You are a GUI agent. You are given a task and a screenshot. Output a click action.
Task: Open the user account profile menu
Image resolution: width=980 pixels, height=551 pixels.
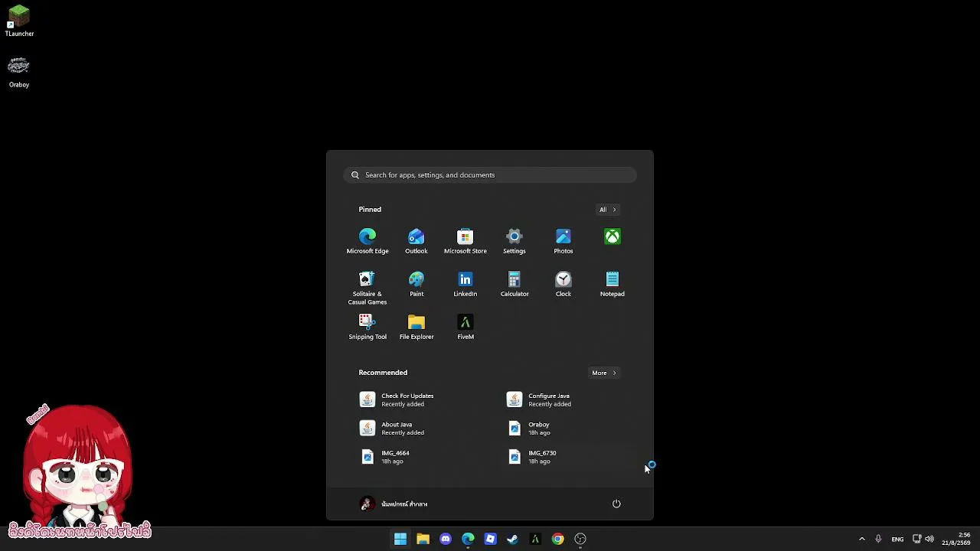394,504
